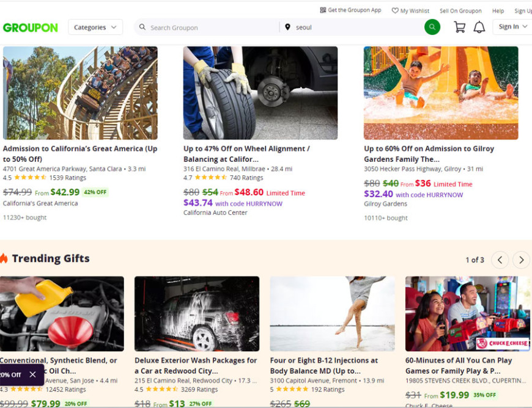The image size is (532, 408).
Task: Click the 1539 Ratings star rating
Action: click(45, 178)
